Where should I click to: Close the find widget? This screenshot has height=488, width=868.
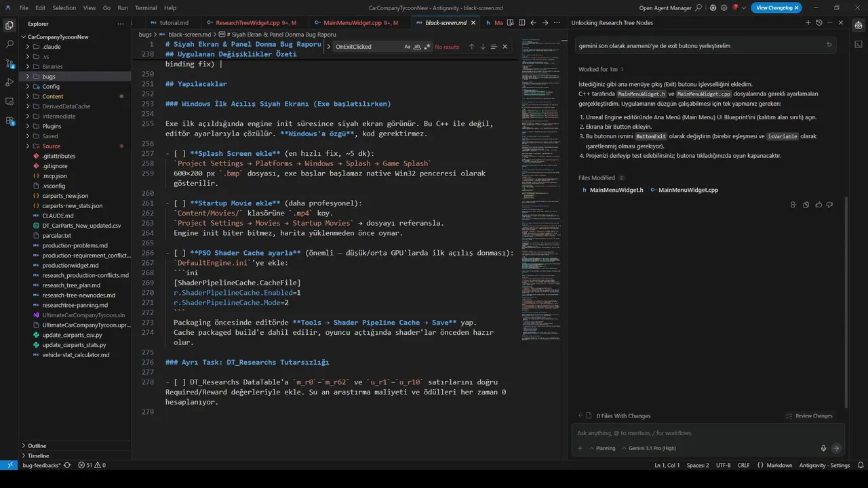pyautogui.click(x=505, y=47)
